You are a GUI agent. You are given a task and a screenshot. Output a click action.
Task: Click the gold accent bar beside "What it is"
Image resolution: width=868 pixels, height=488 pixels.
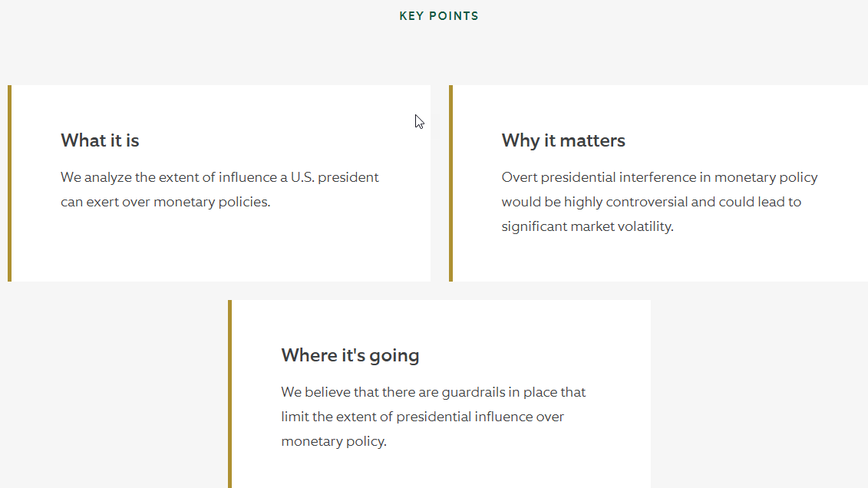(9, 183)
